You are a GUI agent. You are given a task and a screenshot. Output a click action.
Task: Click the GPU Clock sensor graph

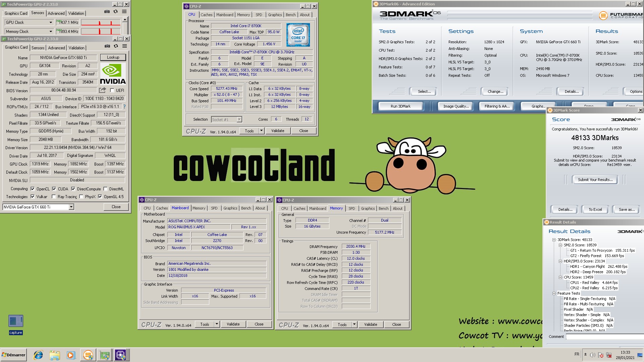pos(101,22)
